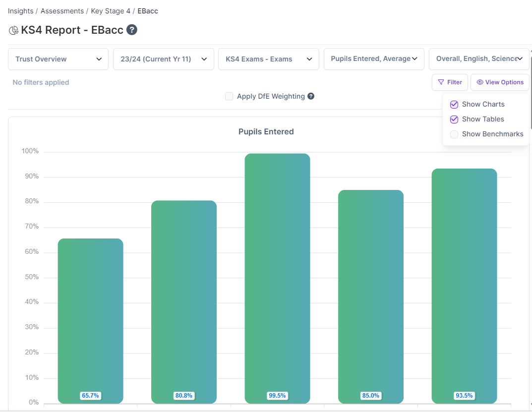532x412 pixels.
Task: Click the help icon beside KS4 Report title
Action: point(131,30)
